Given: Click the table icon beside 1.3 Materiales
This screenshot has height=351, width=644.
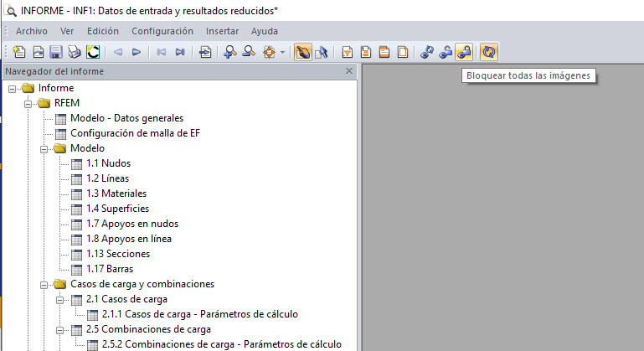Looking at the screenshot, I should tap(76, 194).
